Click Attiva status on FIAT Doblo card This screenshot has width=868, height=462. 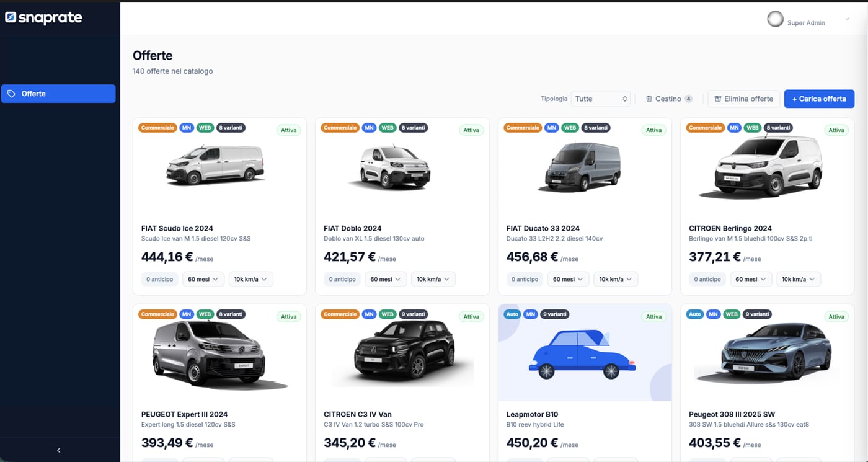[x=471, y=130]
